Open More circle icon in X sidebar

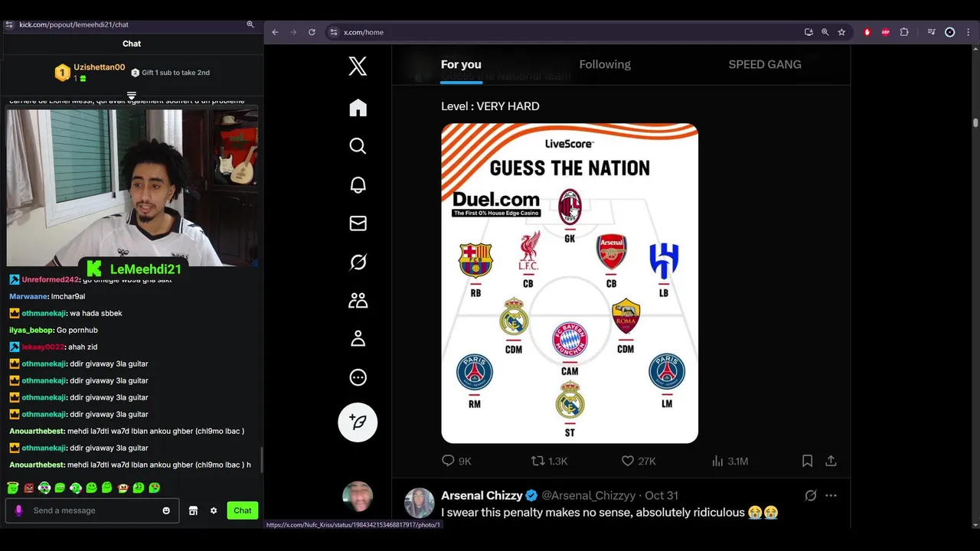[x=358, y=377]
